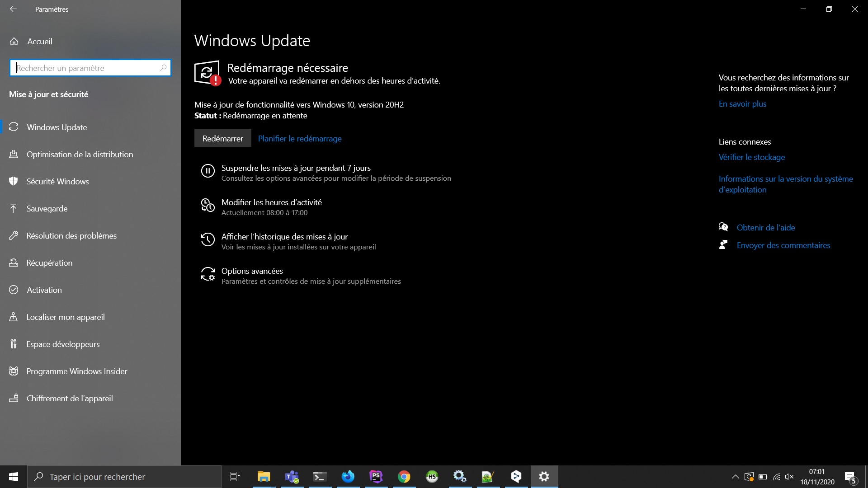Open the terminal from the taskbar

click(x=320, y=476)
